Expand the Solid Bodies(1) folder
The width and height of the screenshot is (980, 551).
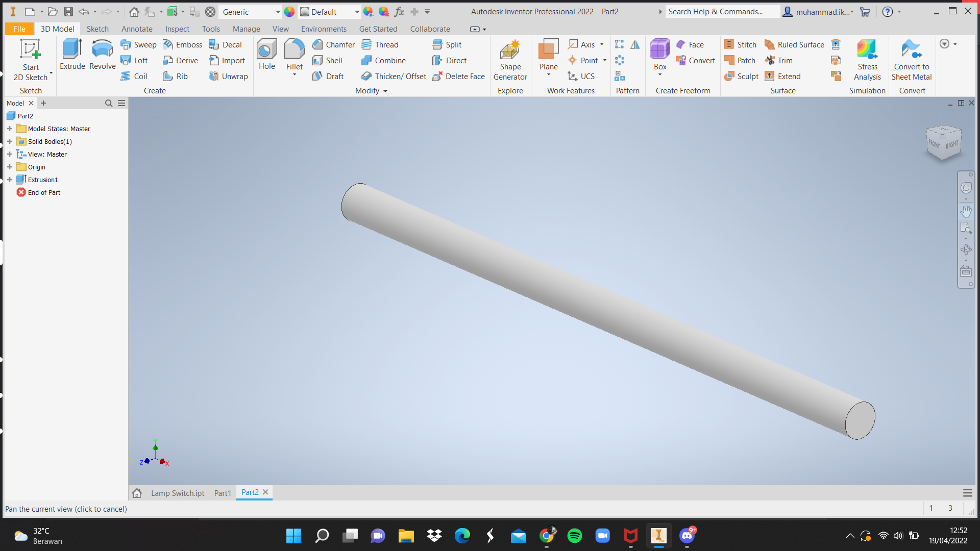[x=10, y=141]
